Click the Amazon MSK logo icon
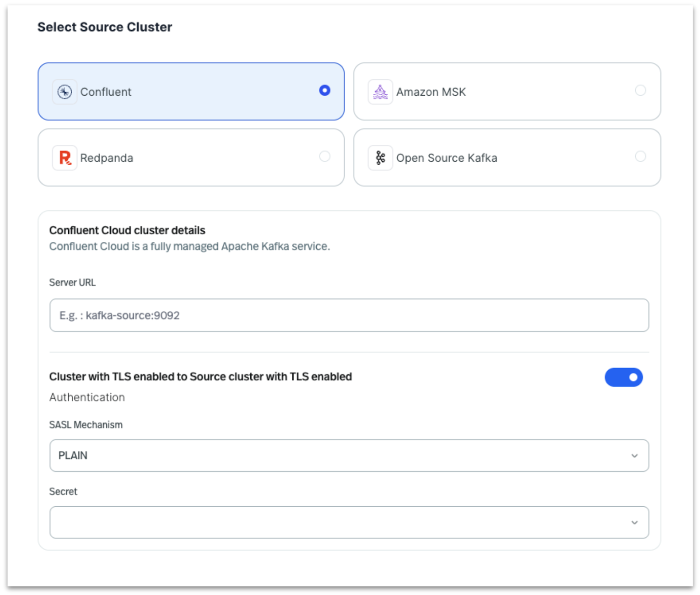 380,92
